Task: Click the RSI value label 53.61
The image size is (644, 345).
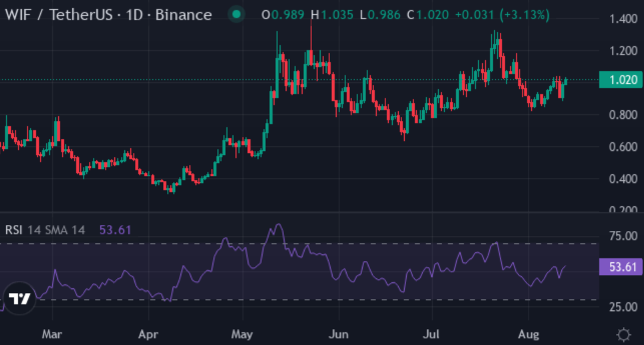Action: (x=621, y=267)
